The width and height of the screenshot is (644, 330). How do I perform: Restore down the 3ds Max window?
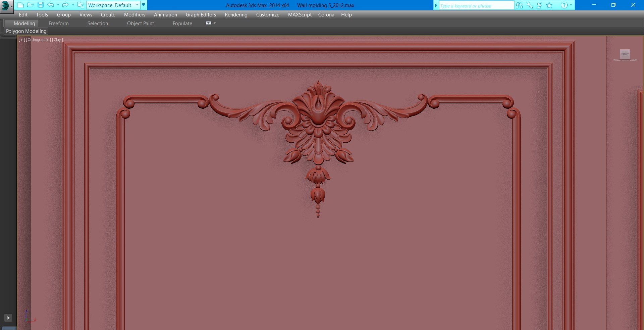click(613, 5)
